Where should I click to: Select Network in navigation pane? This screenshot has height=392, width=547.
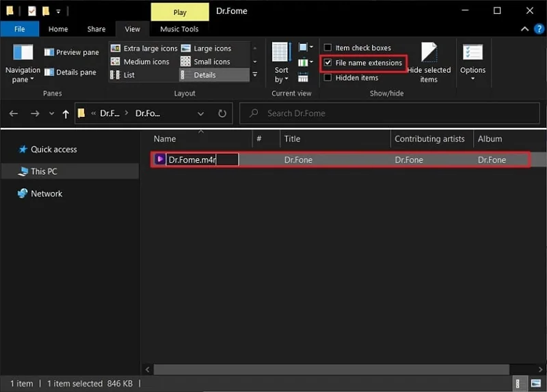pyautogui.click(x=46, y=194)
